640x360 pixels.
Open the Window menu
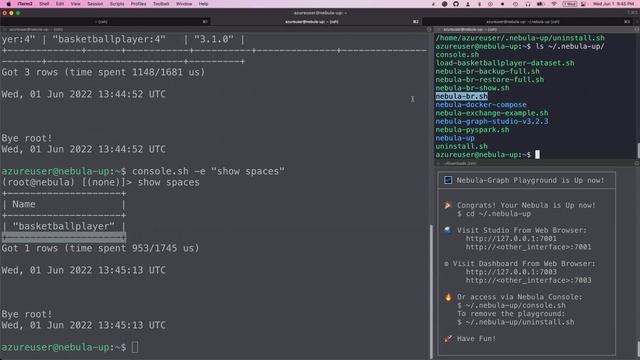point(184,4)
